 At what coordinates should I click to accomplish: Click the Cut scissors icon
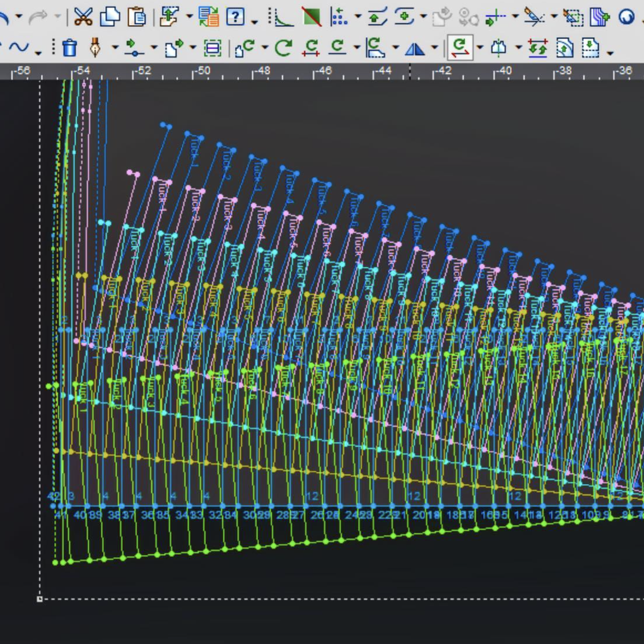click(x=83, y=17)
